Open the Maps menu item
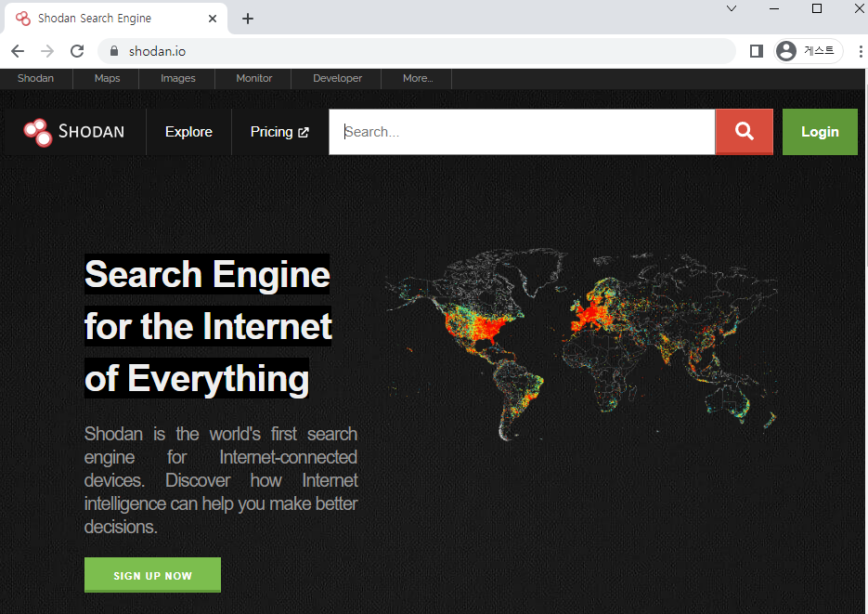The image size is (868, 614). coord(107,79)
